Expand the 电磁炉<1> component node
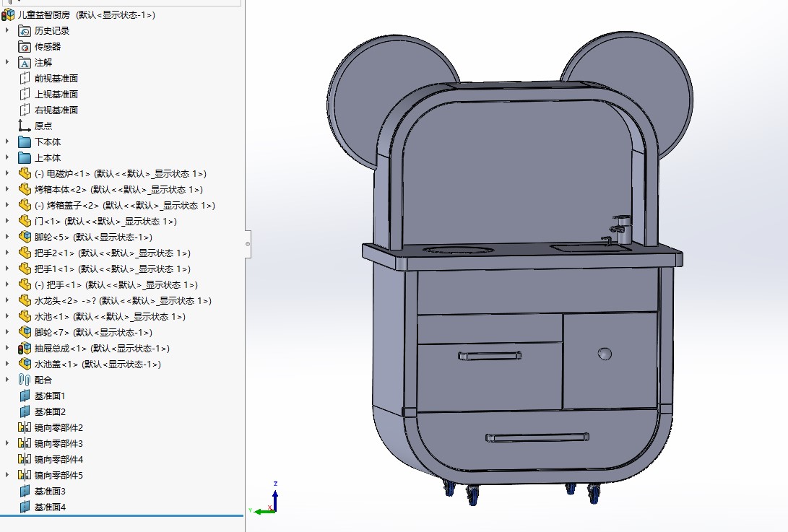 tap(7, 173)
